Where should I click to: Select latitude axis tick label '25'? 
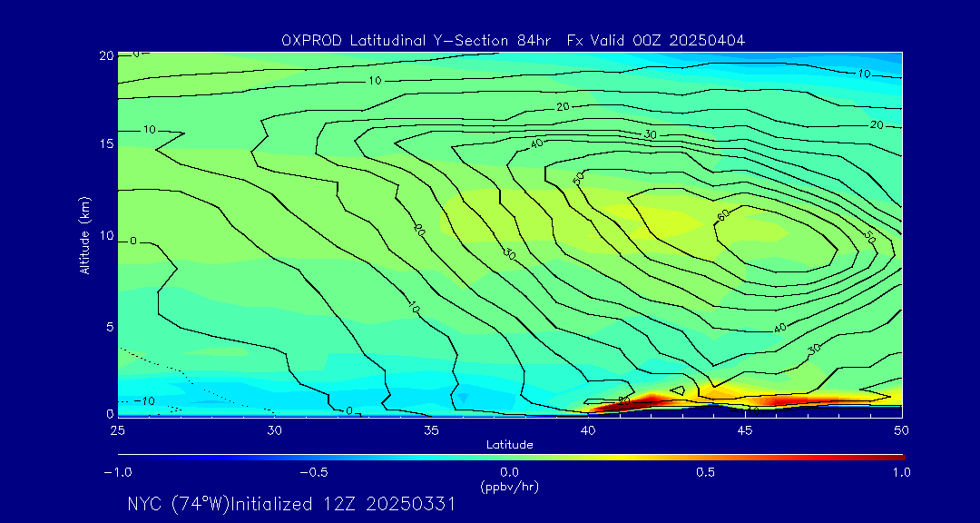pyautogui.click(x=117, y=429)
